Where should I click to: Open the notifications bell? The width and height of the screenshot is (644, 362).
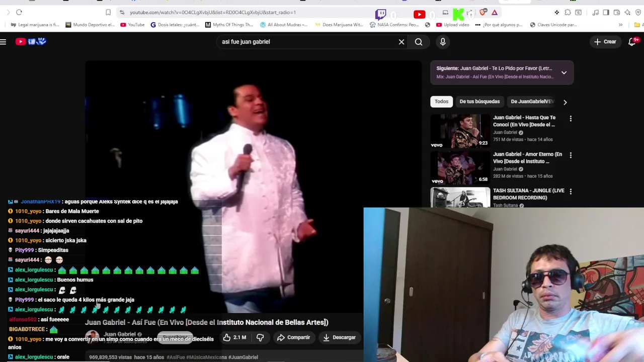[x=632, y=42]
